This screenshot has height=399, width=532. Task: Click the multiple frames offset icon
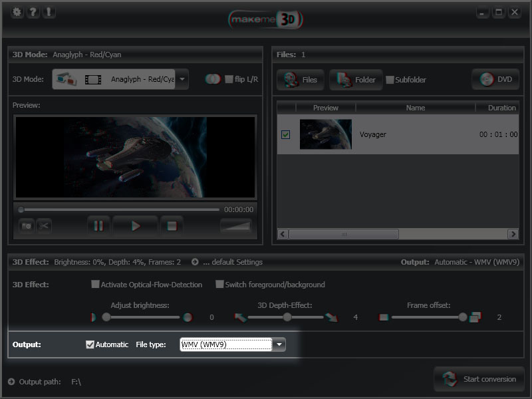click(x=475, y=317)
